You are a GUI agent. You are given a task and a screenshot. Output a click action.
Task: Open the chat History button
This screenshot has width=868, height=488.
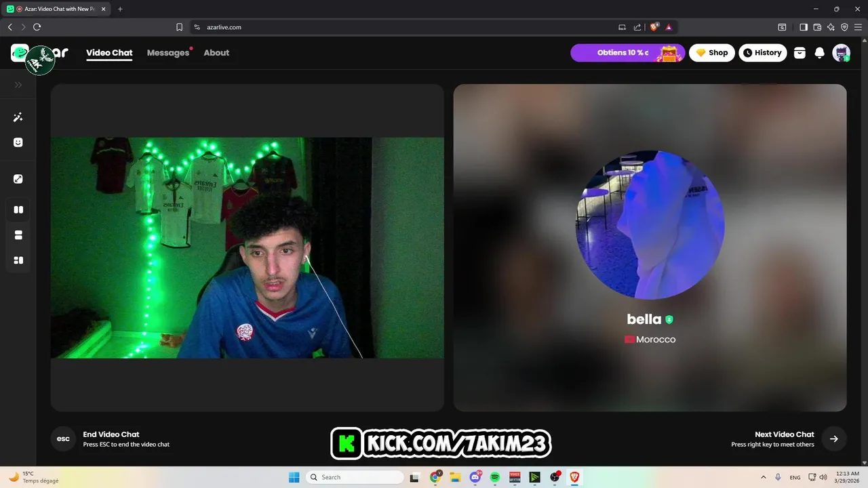click(763, 53)
